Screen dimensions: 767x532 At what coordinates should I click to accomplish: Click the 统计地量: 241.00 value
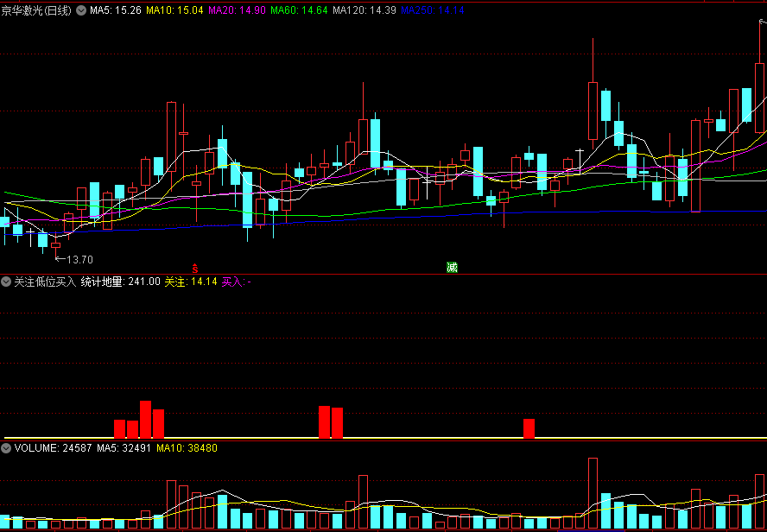click(x=120, y=282)
